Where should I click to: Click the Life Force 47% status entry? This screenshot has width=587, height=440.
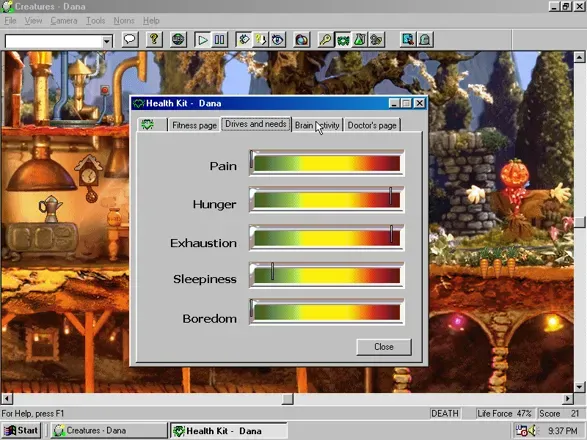click(504, 413)
